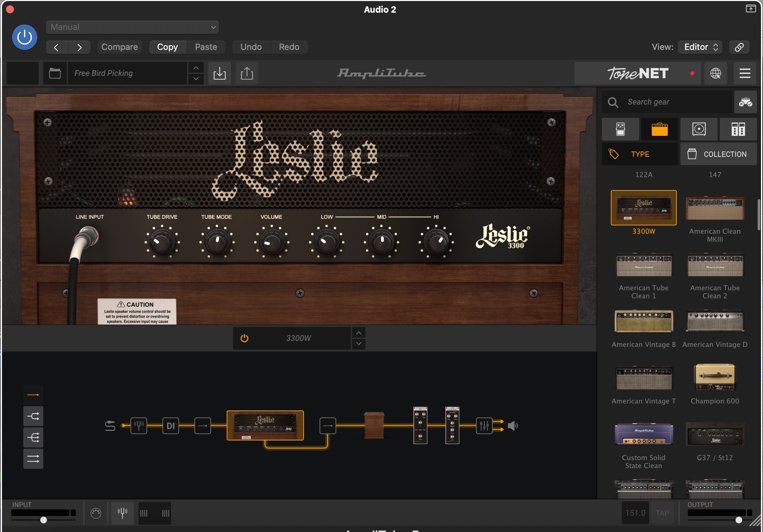Click the Compare button
The image size is (763, 532).
coord(120,47)
